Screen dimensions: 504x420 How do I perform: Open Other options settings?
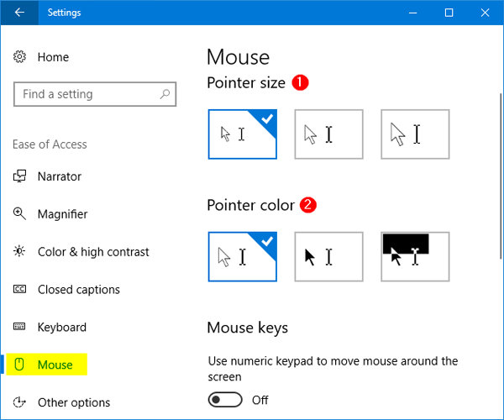click(x=74, y=402)
